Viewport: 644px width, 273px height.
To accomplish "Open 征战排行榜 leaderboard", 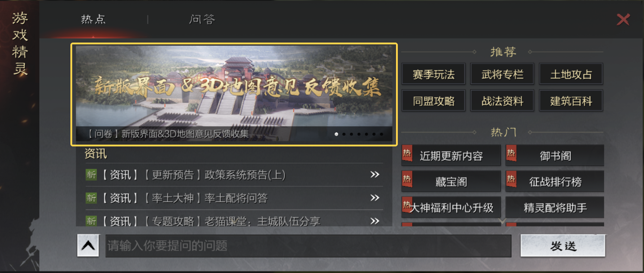I will (555, 181).
